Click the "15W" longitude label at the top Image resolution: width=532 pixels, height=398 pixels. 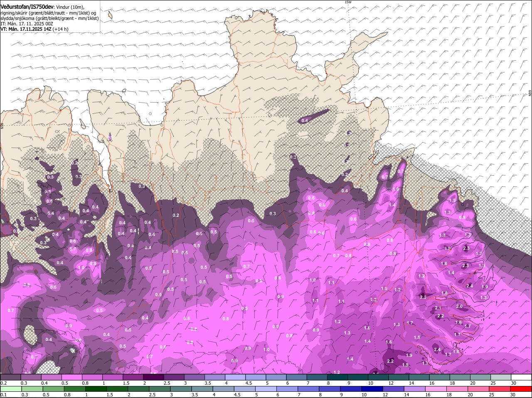[x=348, y=2]
